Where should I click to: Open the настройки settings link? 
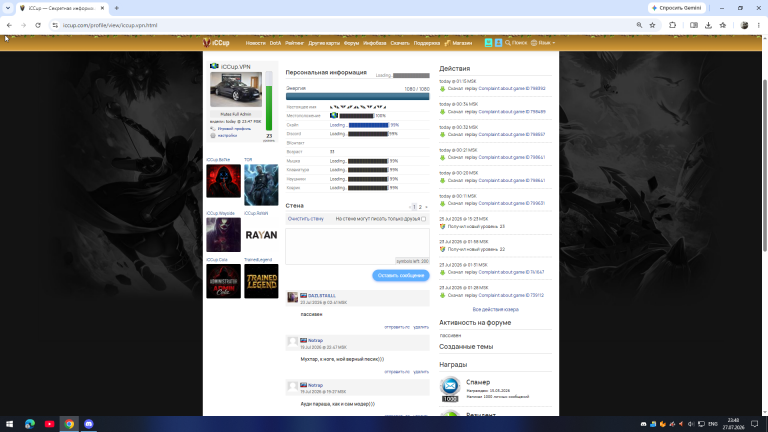tap(227, 135)
